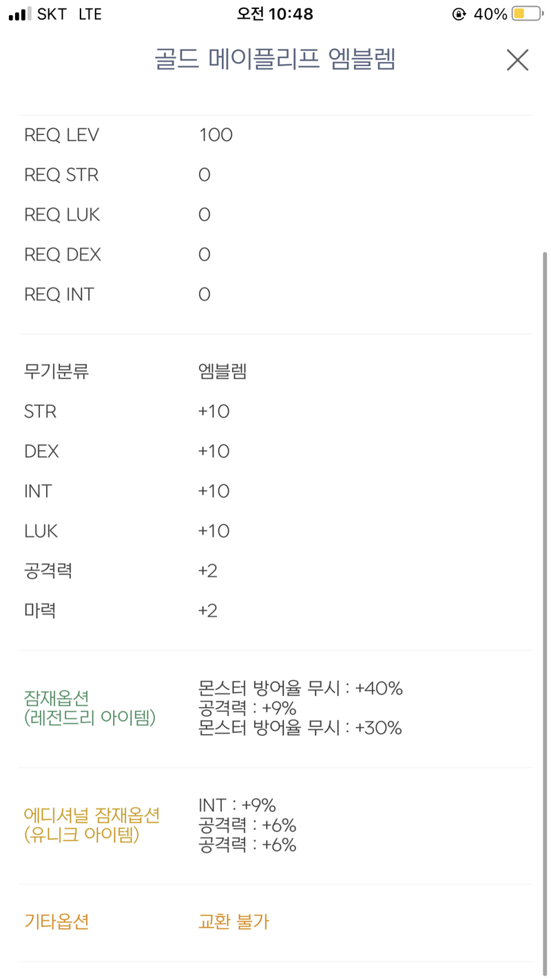Tap the 공격력 : +9% potential line
551x980 pixels.
[247, 708]
